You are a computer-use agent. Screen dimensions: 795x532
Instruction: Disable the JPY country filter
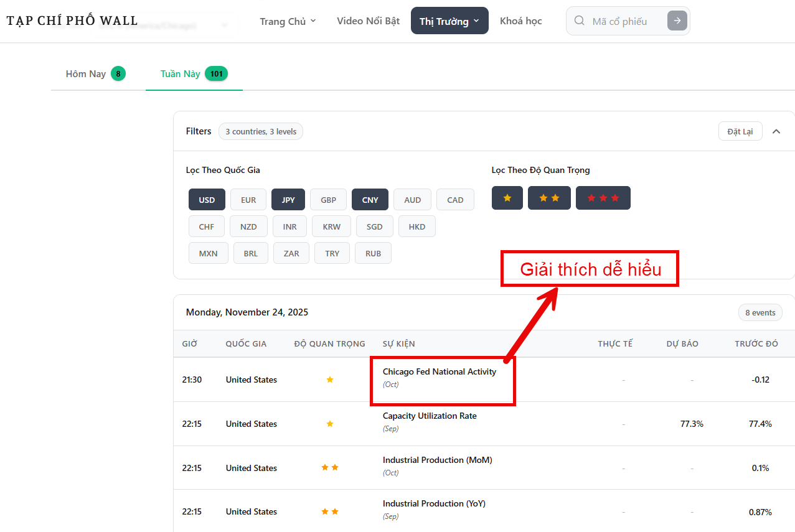(288, 200)
